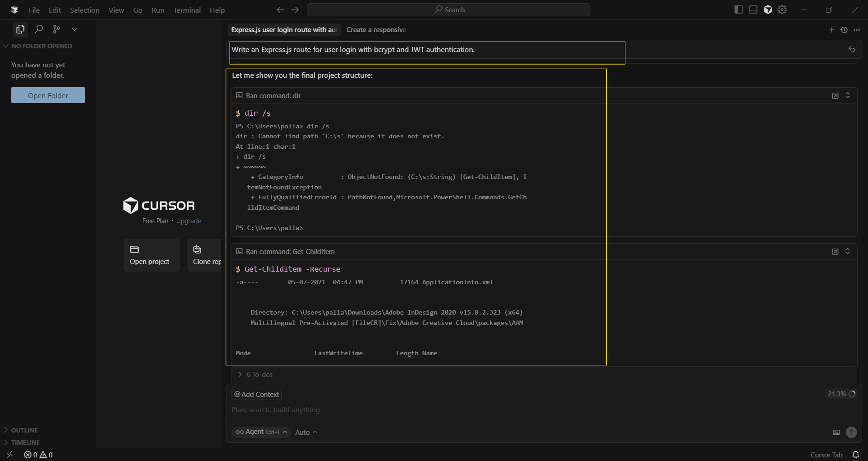The image size is (868, 461).
Task: Open the Source Control sidebar icon
Action: coord(57,29)
